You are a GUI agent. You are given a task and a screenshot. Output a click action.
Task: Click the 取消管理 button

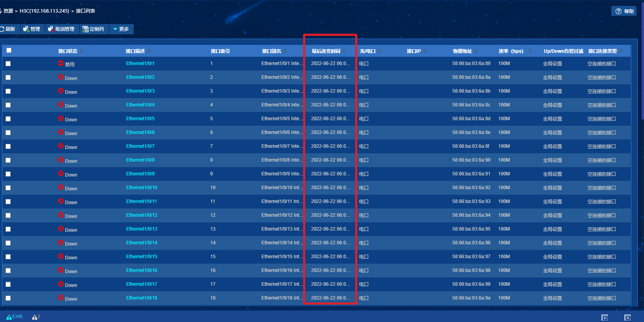coord(62,29)
